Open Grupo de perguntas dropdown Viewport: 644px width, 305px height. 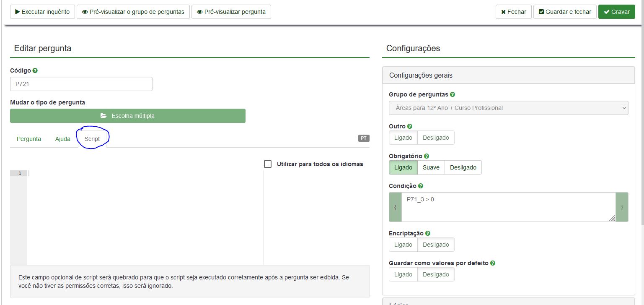[x=508, y=108]
